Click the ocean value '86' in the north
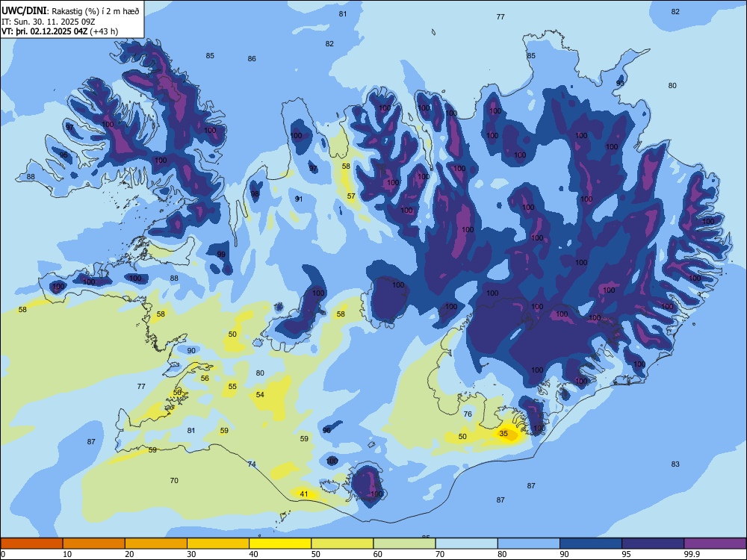The height and width of the screenshot is (560, 747). pyautogui.click(x=252, y=58)
